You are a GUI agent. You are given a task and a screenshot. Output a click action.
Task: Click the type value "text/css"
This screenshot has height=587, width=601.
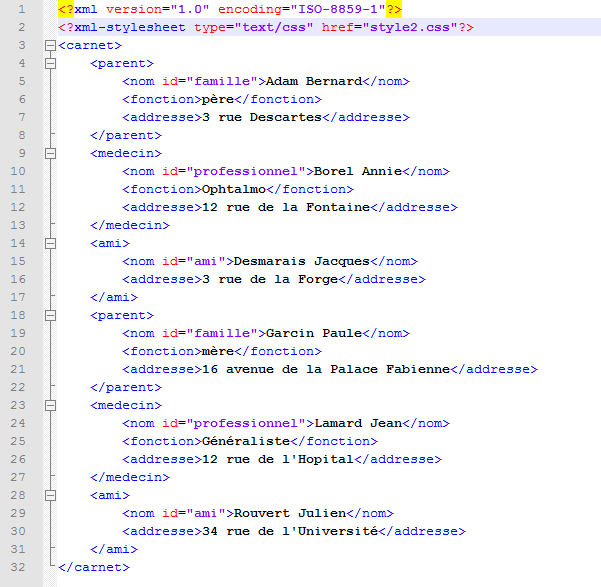click(274, 27)
